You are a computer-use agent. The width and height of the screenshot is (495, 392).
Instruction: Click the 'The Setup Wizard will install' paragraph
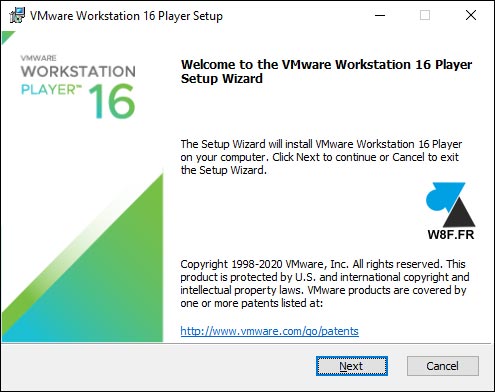click(321, 157)
